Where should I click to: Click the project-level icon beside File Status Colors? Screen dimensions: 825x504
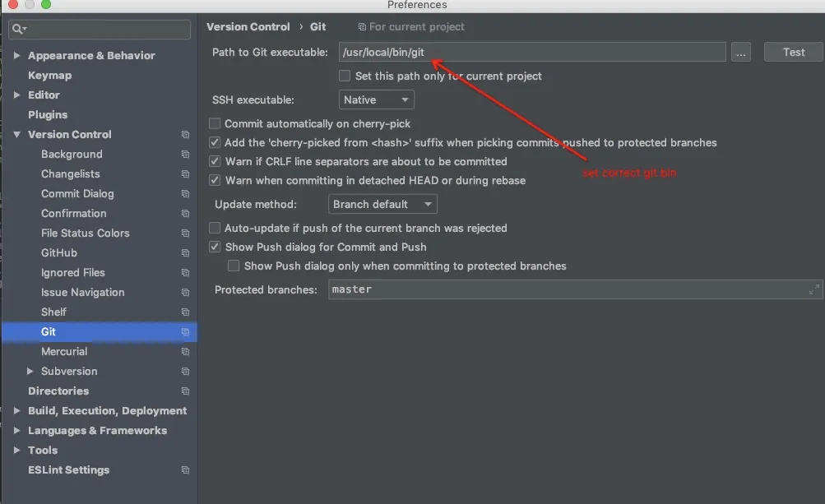click(x=185, y=233)
